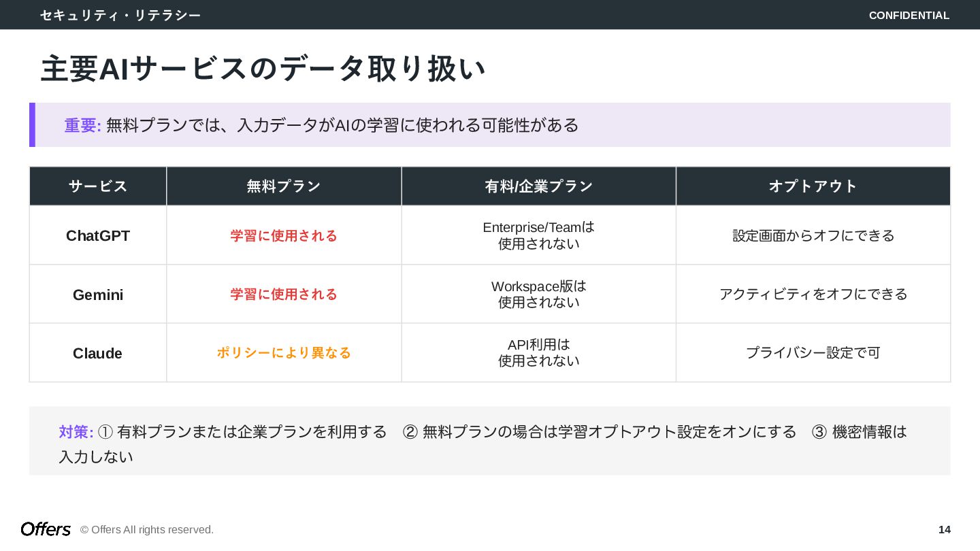
Task: Click the Offers logo in footer
Action: point(46,529)
